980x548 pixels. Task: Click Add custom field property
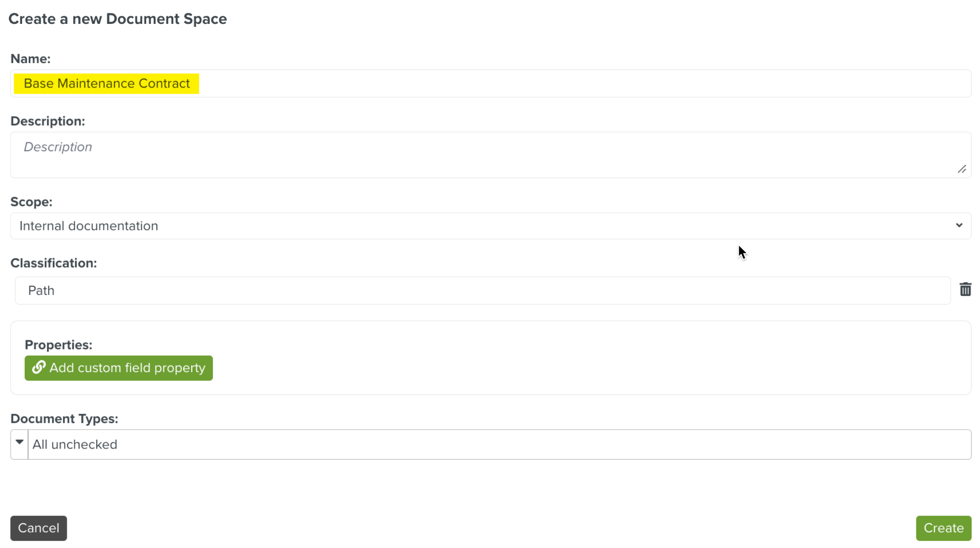tap(118, 367)
